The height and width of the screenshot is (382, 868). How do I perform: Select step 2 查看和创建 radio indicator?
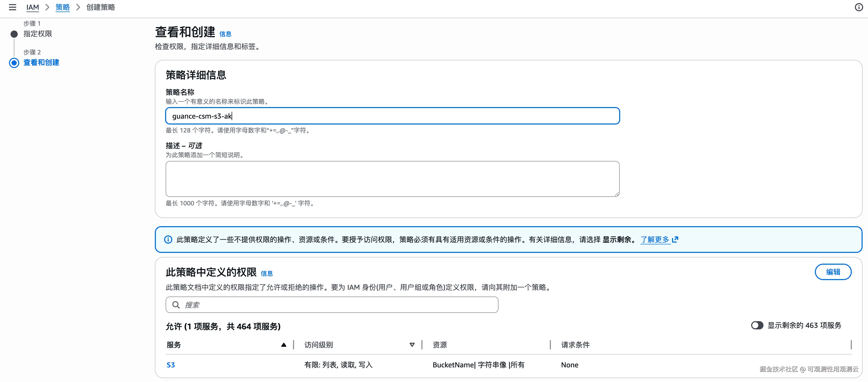click(x=14, y=63)
